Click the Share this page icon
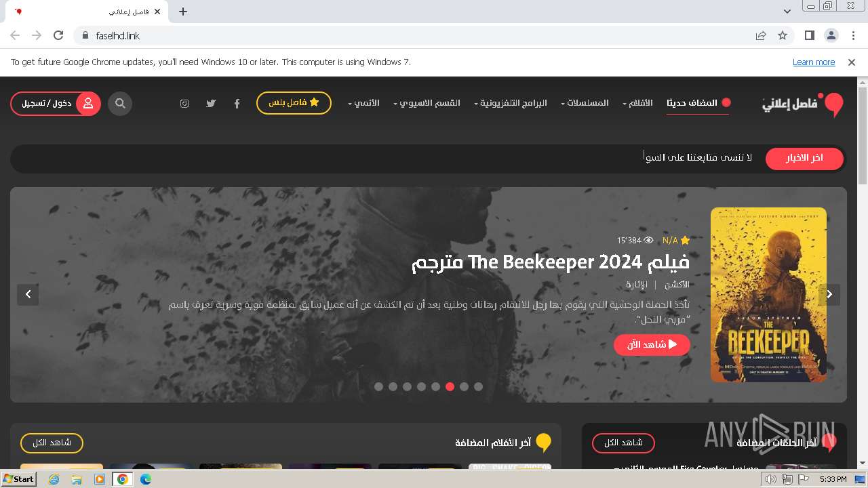Viewport: 868px width, 488px height. (x=761, y=35)
